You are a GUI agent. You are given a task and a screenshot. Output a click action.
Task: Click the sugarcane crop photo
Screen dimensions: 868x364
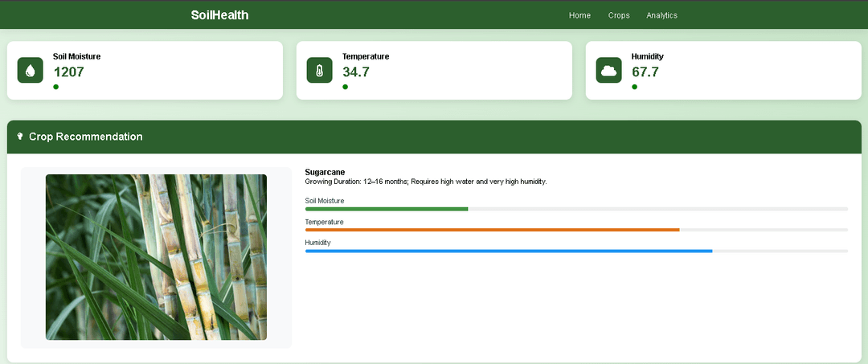[156, 257]
